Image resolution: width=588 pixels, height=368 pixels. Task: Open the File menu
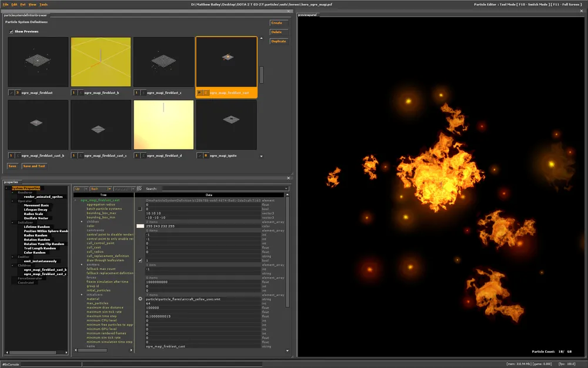click(x=5, y=4)
